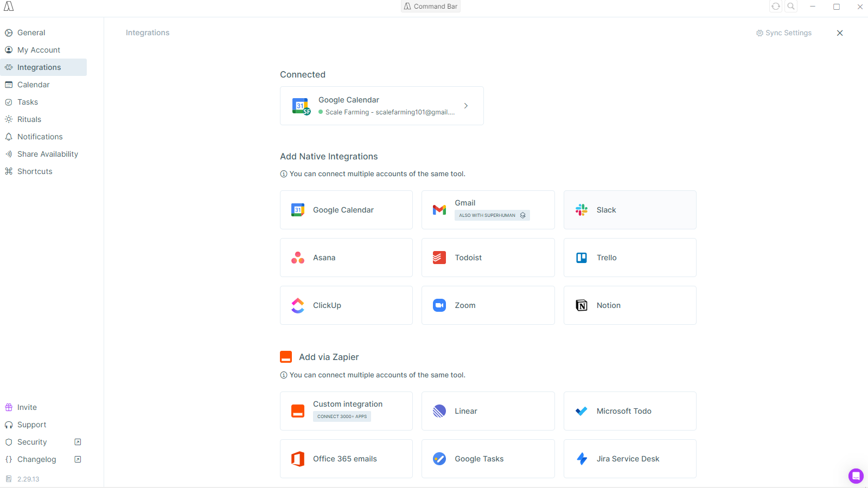Screen dimensions: 868x488
Task: Click the Connect 3000+ Apps badge
Action: point(342,416)
